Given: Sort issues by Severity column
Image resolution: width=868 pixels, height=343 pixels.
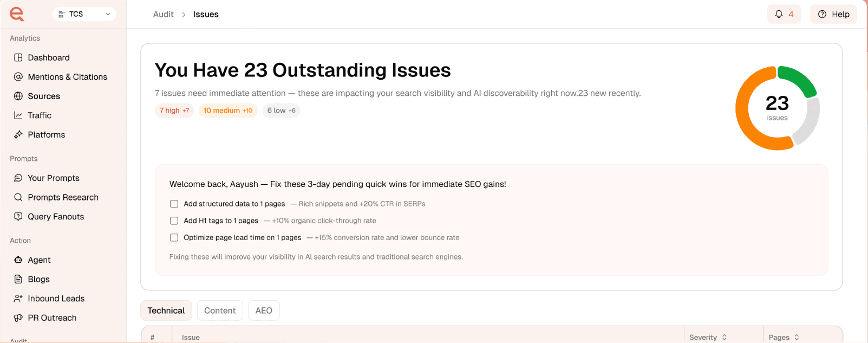Looking at the screenshot, I should [x=708, y=336].
